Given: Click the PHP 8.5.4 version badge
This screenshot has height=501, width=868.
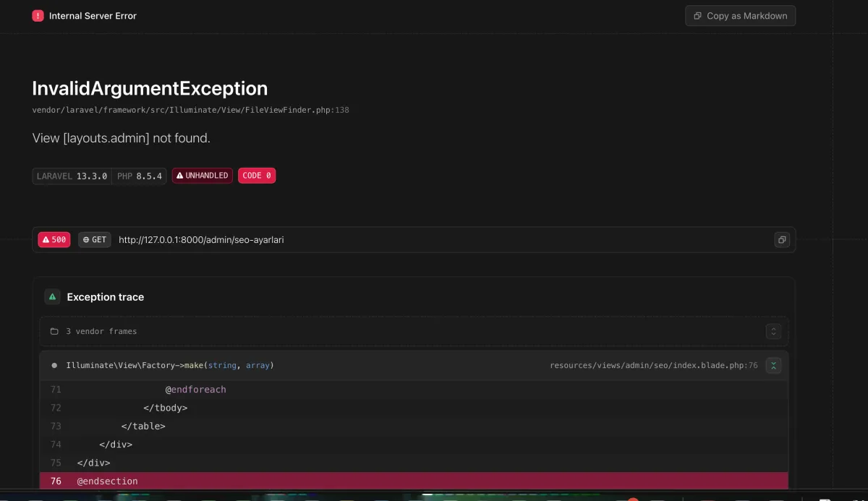Looking at the screenshot, I should click(x=140, y=176).
